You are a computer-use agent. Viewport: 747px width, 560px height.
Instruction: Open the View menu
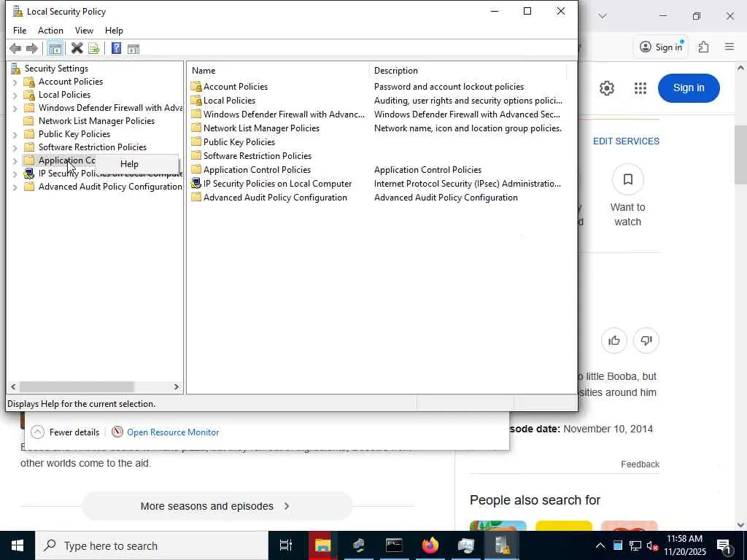84,31
